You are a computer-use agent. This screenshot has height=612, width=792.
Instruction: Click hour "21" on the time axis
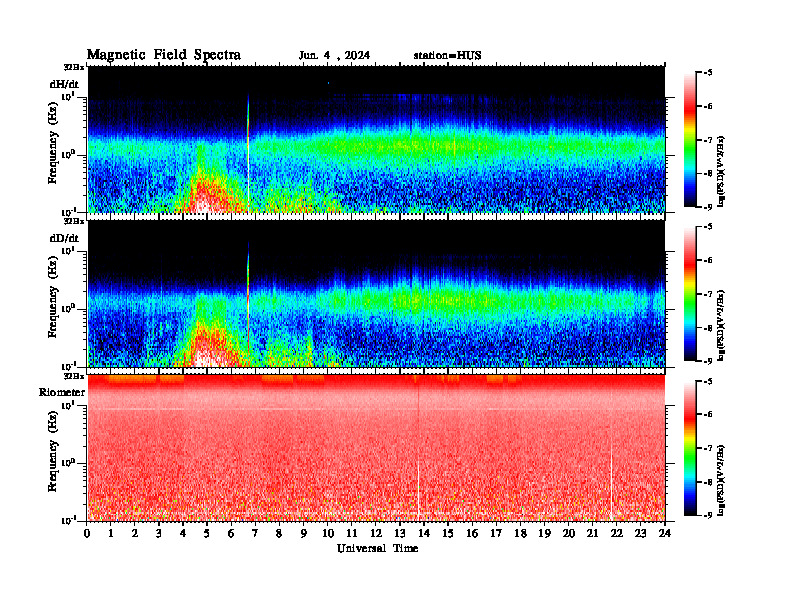(592, 533)
